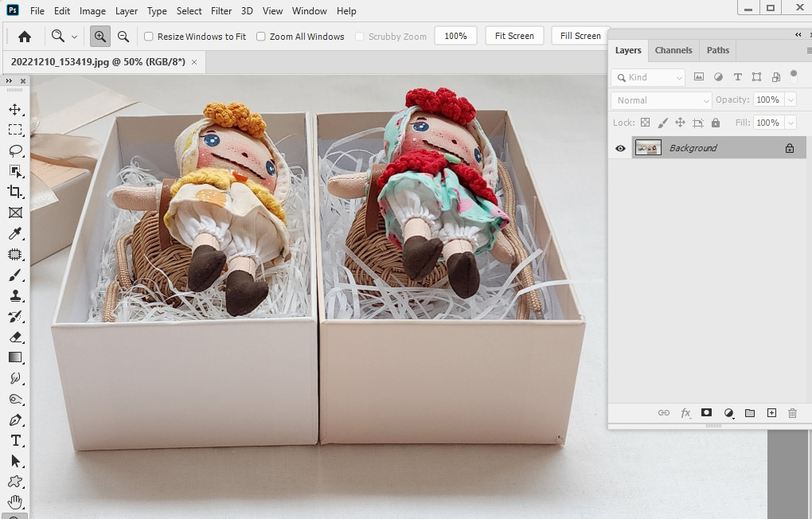Toggle lock transparent pixels

point(645,123)
